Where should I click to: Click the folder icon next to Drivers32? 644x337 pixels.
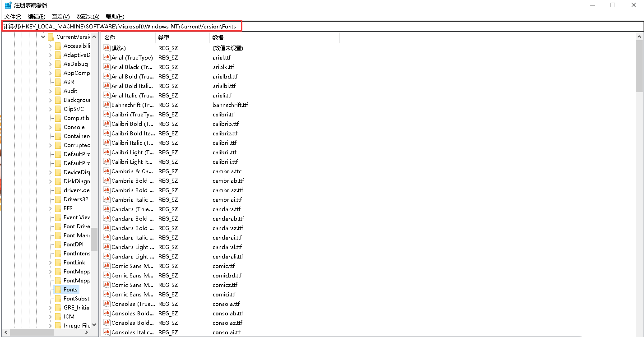pos(58,199)
